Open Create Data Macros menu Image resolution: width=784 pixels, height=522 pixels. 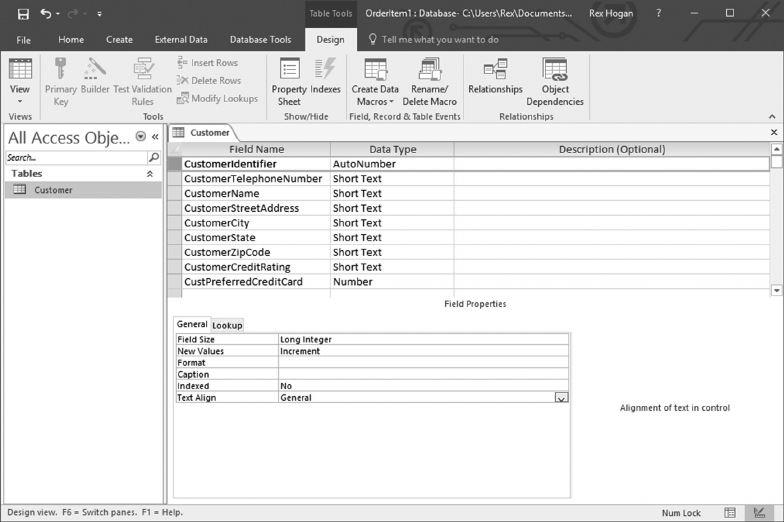click(375, 82)
